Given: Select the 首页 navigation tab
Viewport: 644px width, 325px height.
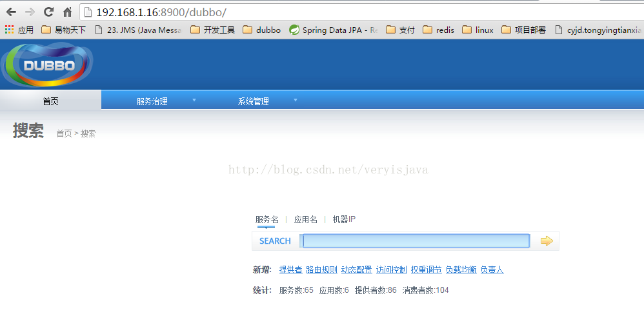Looking at the screenshot, I should point(50,101).
